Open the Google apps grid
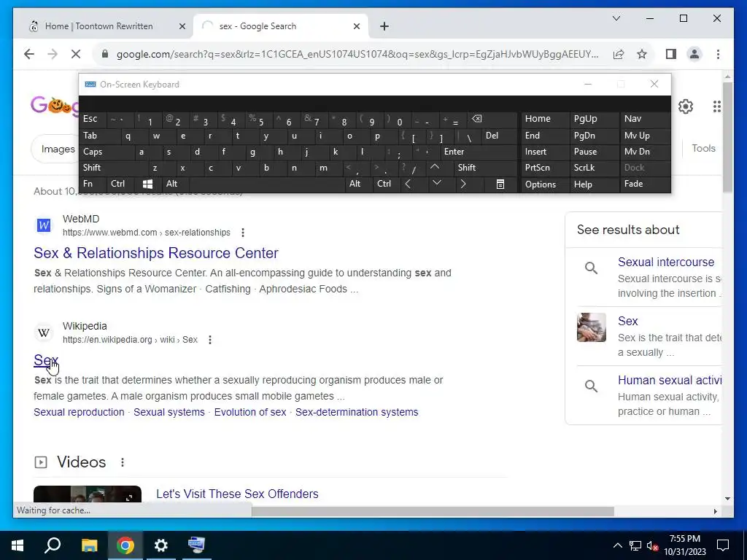 click(716, 106)
